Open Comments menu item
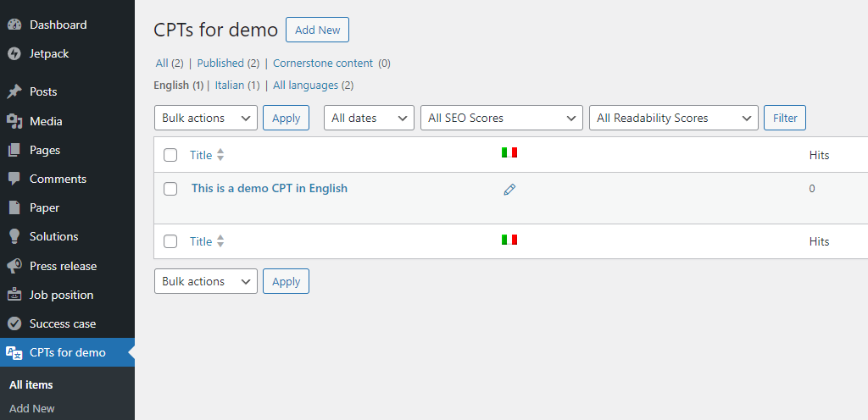Viewport: 868px width, 420px height. click(67, 179)
